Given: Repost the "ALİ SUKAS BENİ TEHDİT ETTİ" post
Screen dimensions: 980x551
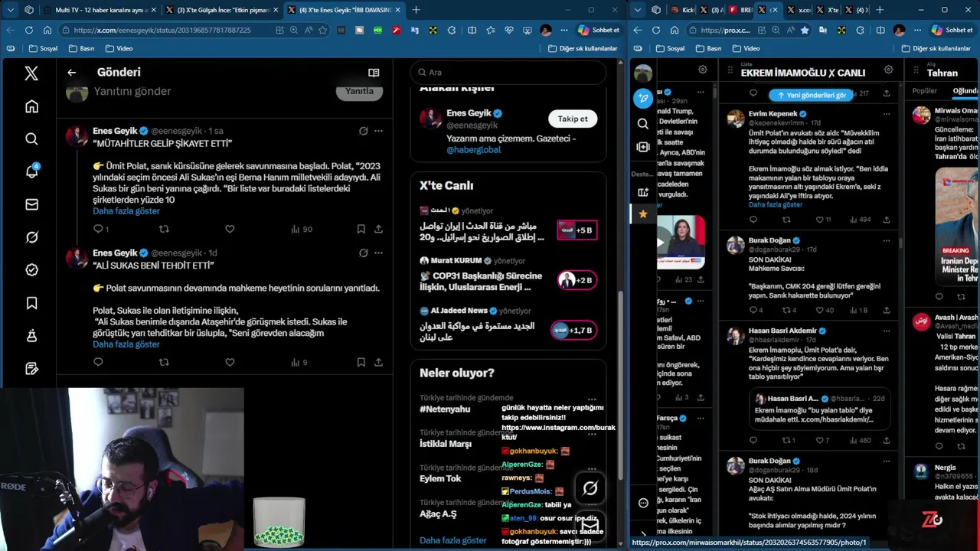Looking at the screenshot, I should click(164, 362).
